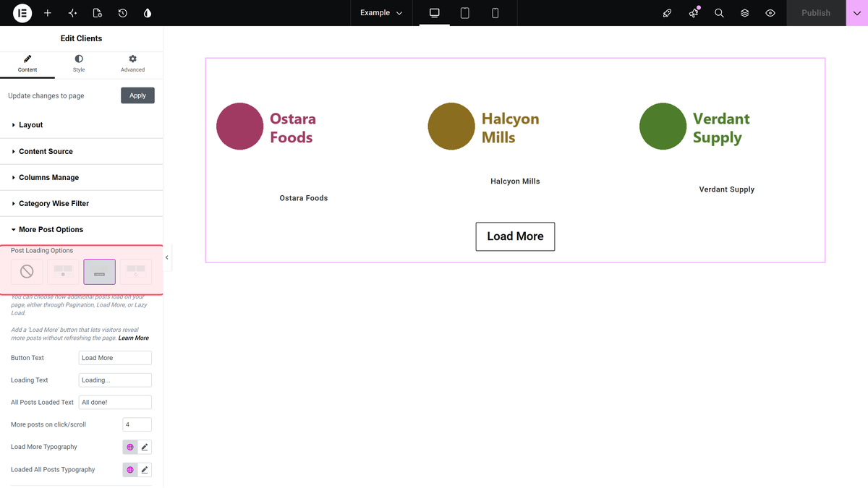Switch to desktop device view

(435, 13)
